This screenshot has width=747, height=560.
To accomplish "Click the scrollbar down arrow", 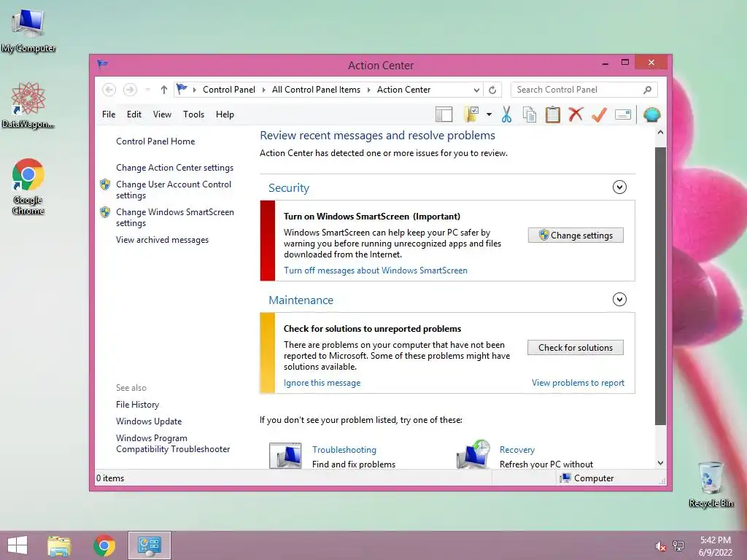I will pyautogui.click(x=660, y=463).
